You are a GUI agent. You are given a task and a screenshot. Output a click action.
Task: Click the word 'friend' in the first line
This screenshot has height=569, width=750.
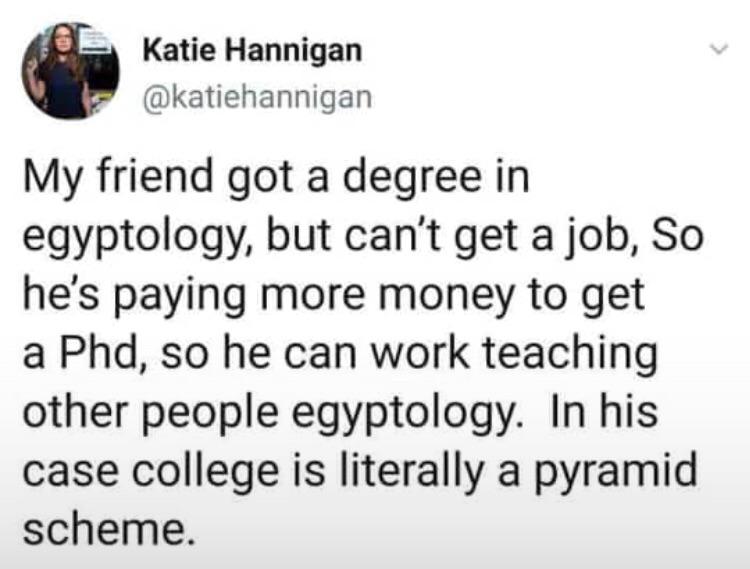pos(155,177)
